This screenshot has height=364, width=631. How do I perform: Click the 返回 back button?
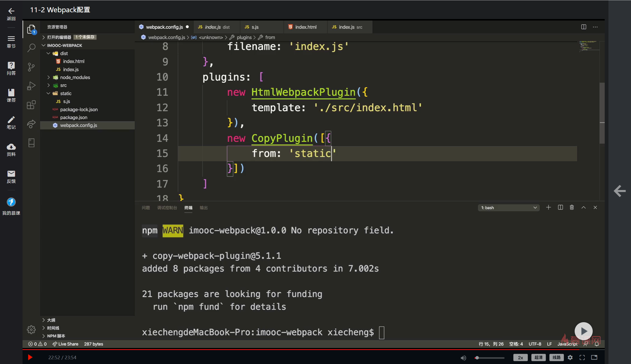point(11,14)
